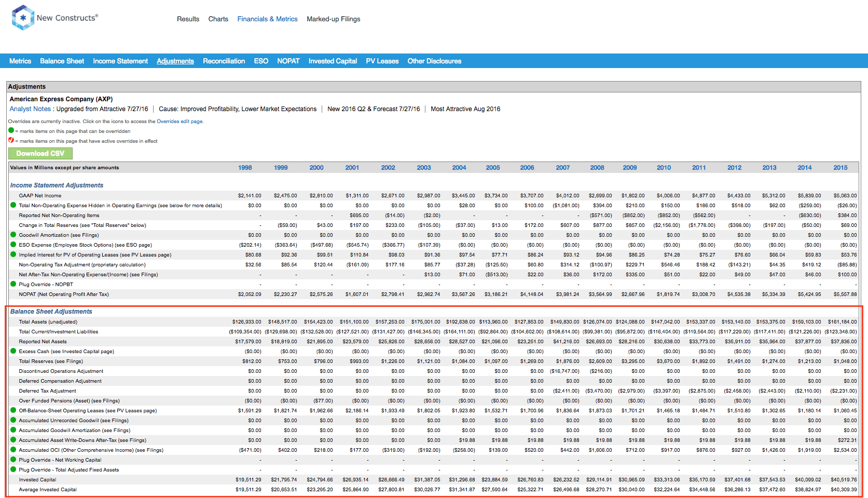The height and width of the screenshot is (498, 868).
Task: Click the 2008 year column header
Action: [x=597, y=168]
